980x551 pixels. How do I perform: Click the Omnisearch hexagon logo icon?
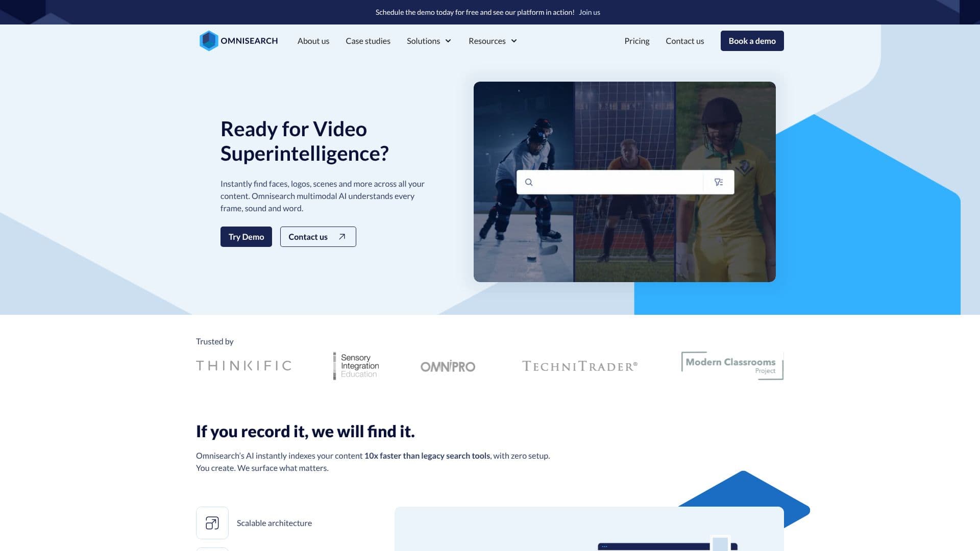(209, 41)
